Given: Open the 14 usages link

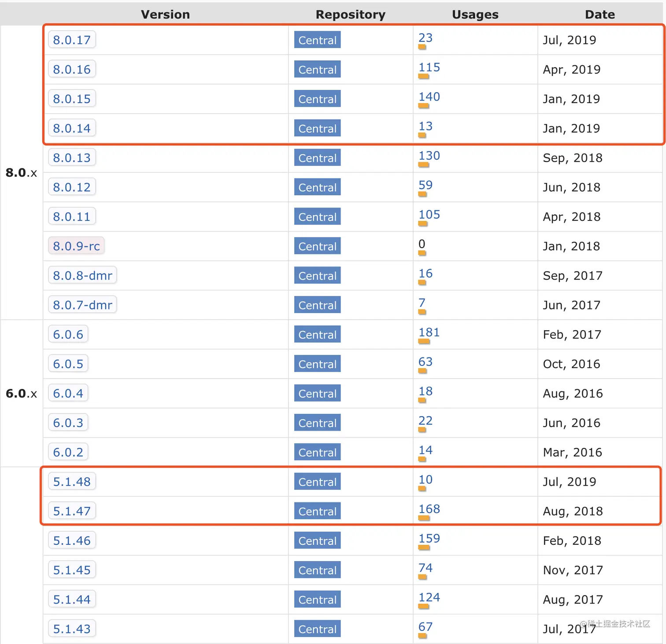Looking at the screenshot, I should tap(425, 450).
